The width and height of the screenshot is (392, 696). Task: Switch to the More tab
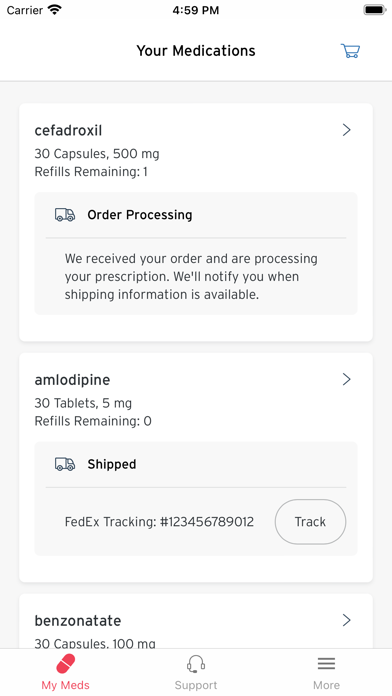tap(326, 672)
